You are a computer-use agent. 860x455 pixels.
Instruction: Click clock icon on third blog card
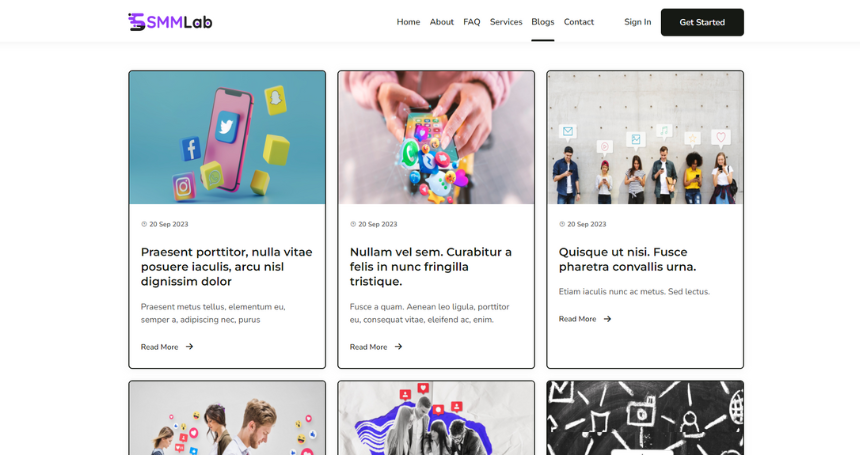coord(562,224)
